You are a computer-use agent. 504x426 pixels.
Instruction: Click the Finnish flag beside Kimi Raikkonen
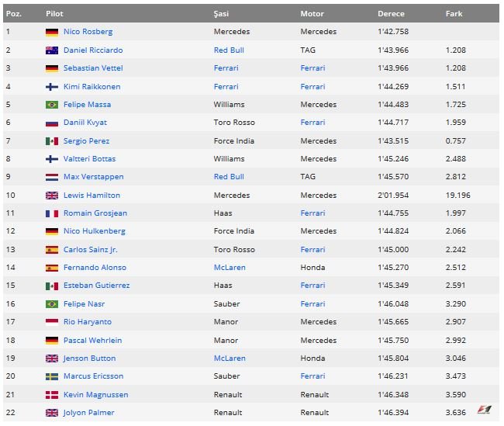click(52, 86)
